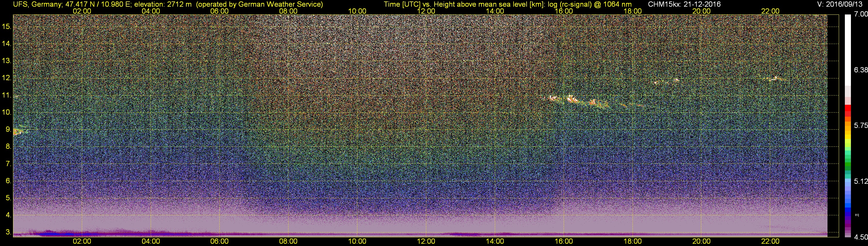Click the '02:00' label on the bottom time axis
The image size is (868, 246).
tap(82, 241)
